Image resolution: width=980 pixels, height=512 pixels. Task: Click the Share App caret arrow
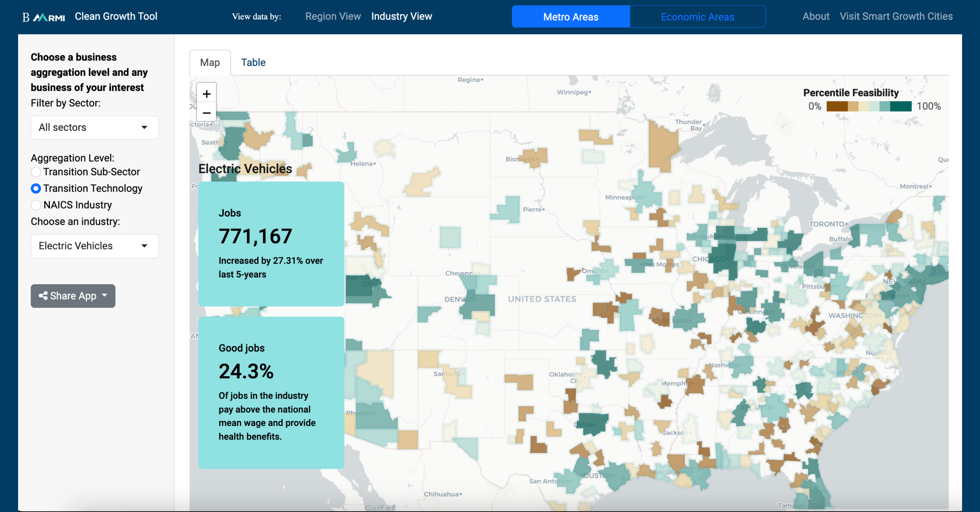point(105,295)
